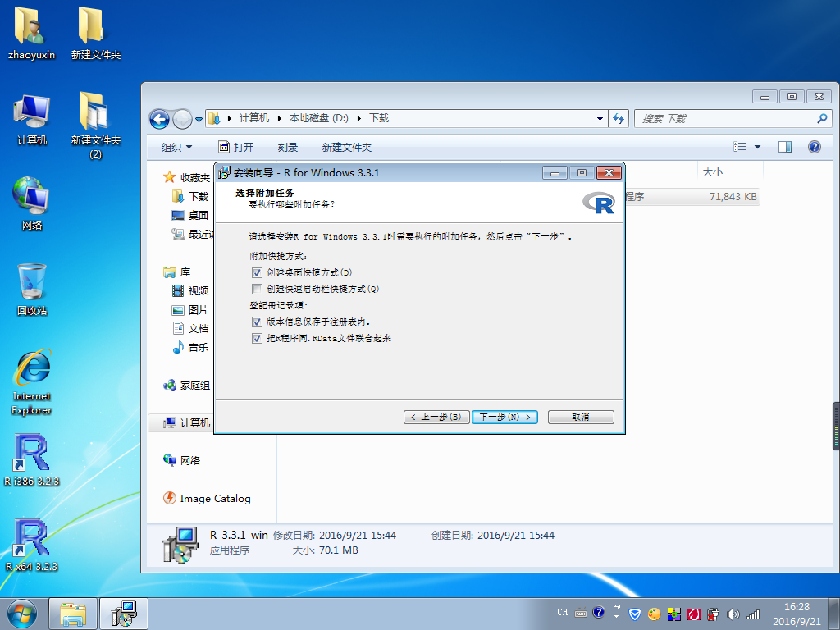Click the R logo in setup wizard
Image resolution: width=840 pixels, height=630 pixels.
pos(598,203)
